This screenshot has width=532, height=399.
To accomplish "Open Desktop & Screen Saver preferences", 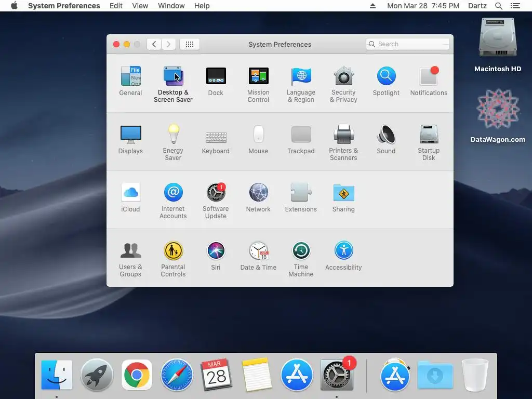I will point(173,84).
